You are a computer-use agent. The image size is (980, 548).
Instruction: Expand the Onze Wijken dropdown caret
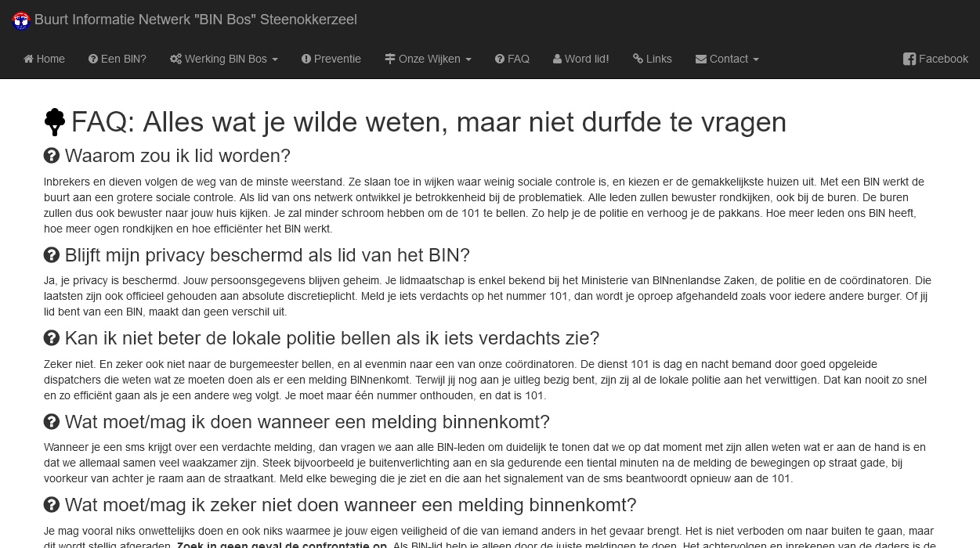tap(468, 59)
